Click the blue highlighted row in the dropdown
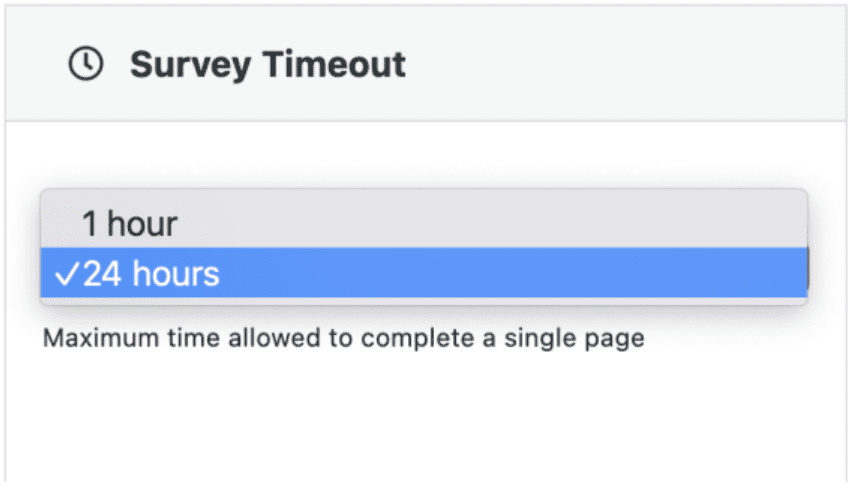 click(x=500, y=274)
